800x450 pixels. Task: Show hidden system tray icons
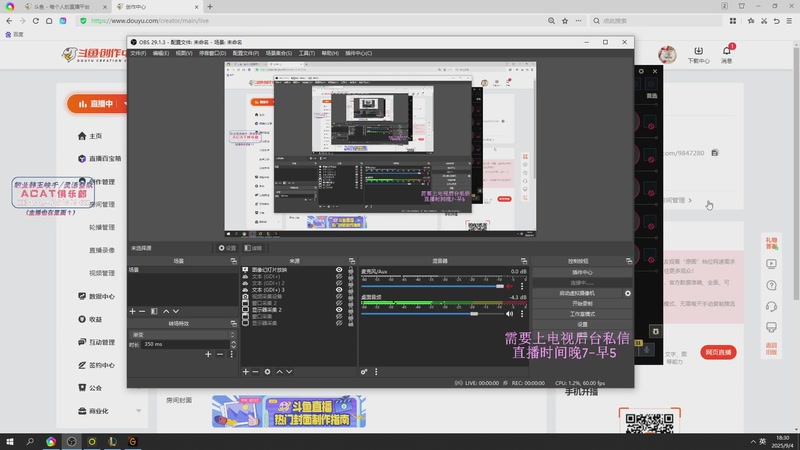pyautogui.click(x=753, y=441)
